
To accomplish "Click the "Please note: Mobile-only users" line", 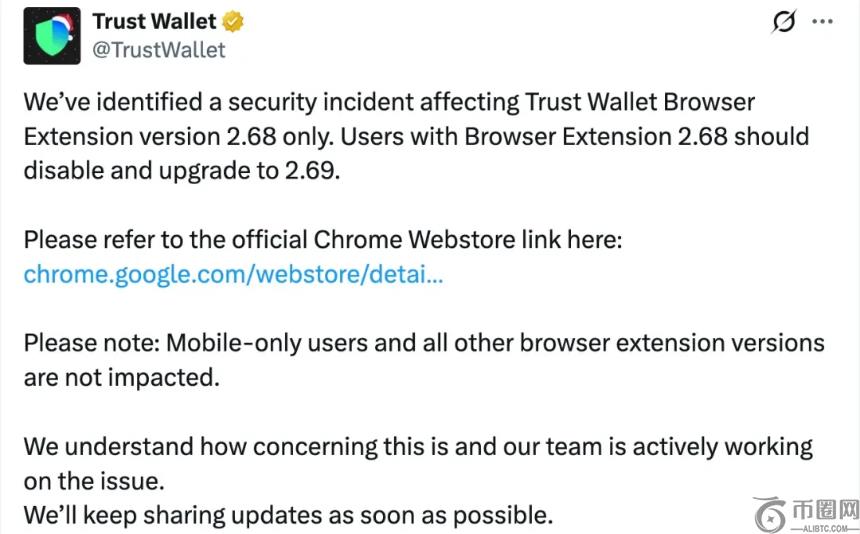I will (424, 343).
